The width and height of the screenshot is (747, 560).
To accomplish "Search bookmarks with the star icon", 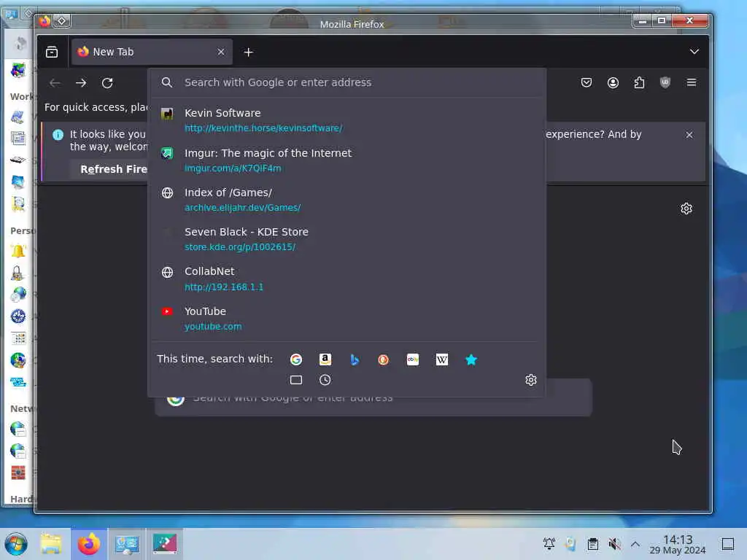I will [x=471, y=359].
